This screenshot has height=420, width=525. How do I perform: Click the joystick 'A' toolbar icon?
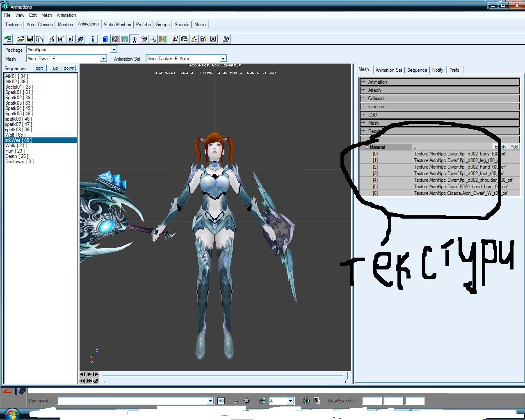[x=226, y=39]
